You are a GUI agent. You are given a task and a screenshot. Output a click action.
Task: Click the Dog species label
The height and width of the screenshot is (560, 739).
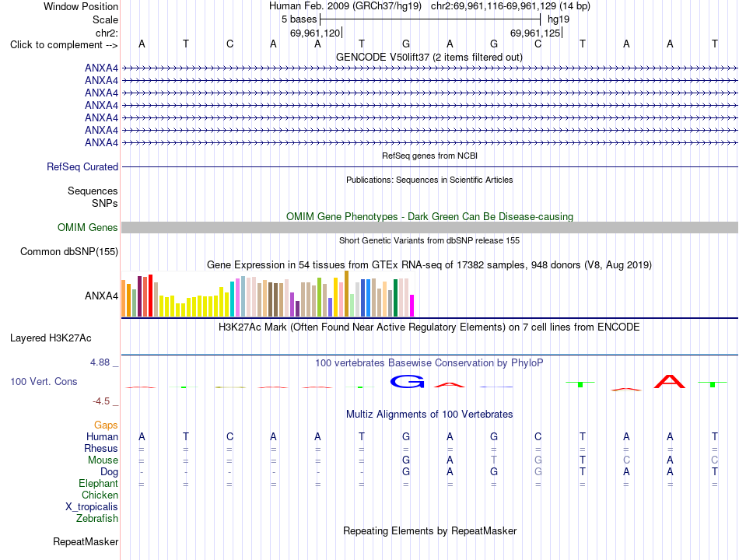click(x=110, y=472)
